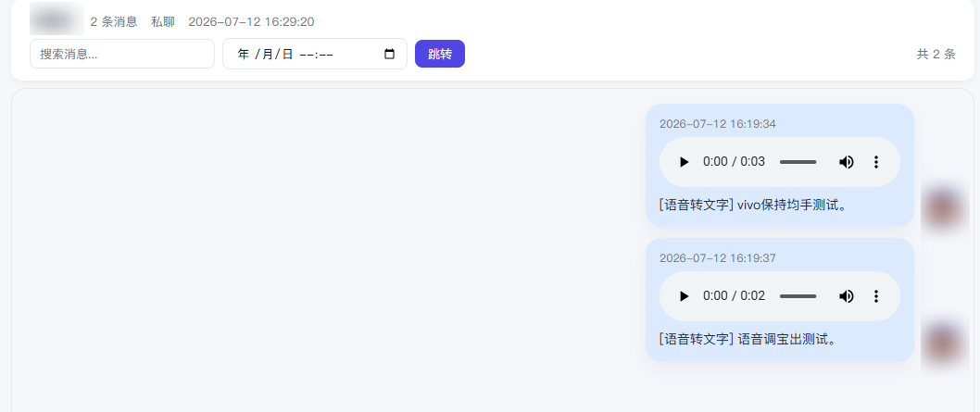
Task: Mute the second audio message volume
Action: 847,296
